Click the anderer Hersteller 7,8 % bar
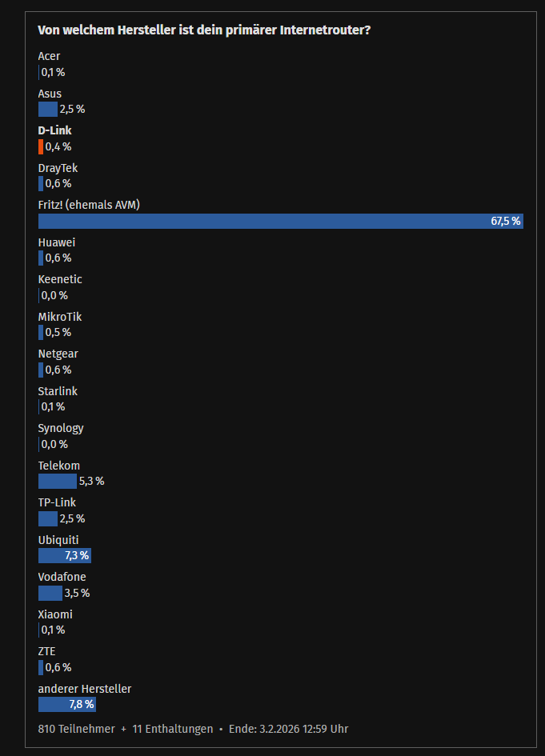The image size is (545, 756). tap(67, 705)
